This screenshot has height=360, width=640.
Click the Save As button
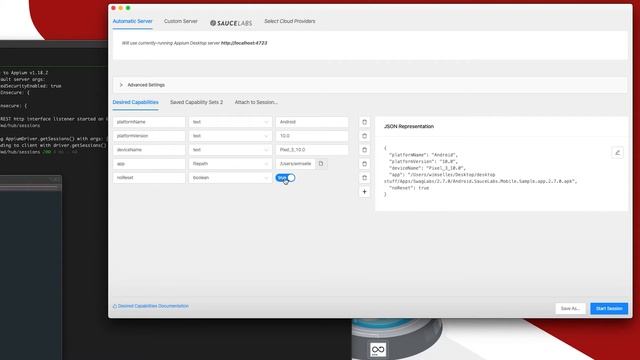(570, 309)
